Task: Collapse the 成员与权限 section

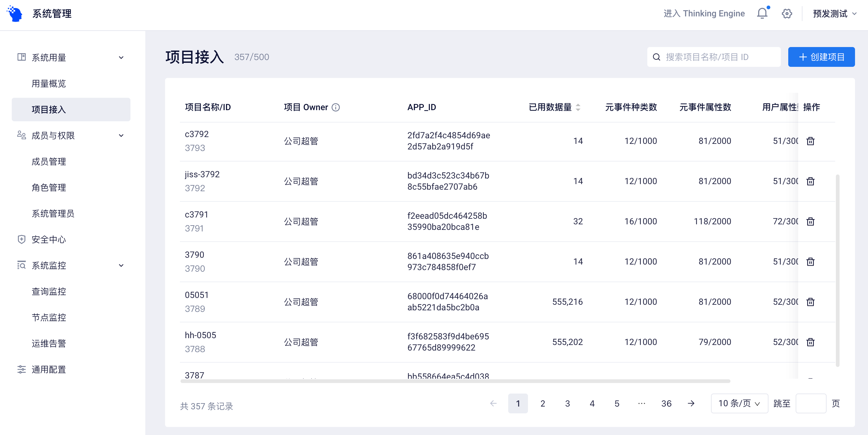Action: [x=121, y=136]
